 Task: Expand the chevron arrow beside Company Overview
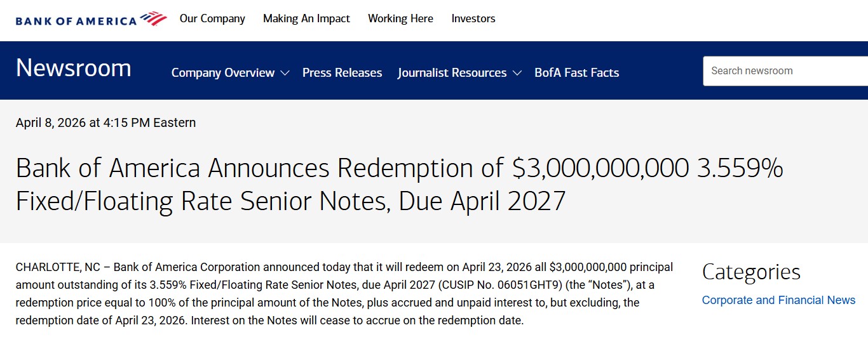click(x=285, y=73)
